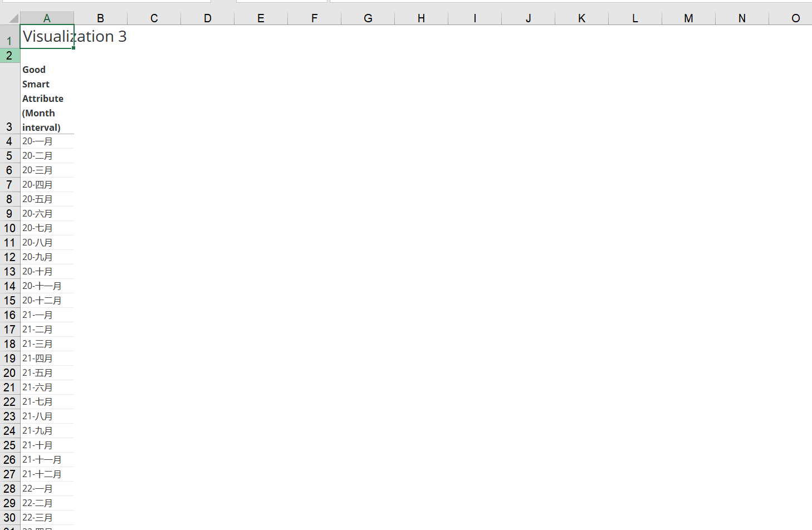
Task: Select column D header
Action: [207, 18]
